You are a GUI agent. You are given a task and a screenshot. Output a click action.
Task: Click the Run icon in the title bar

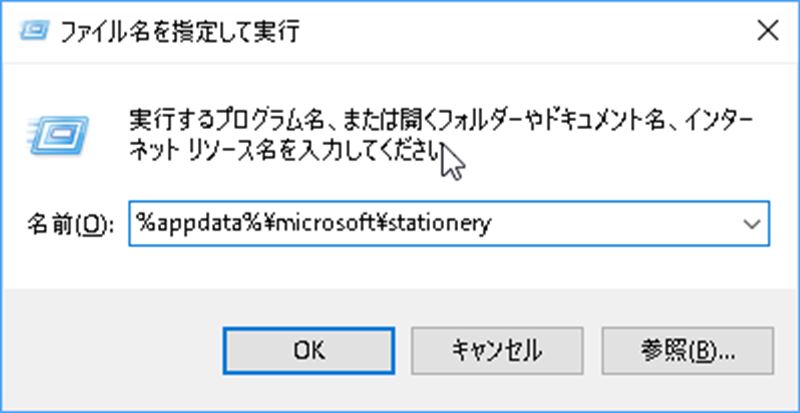coord(33,31)
